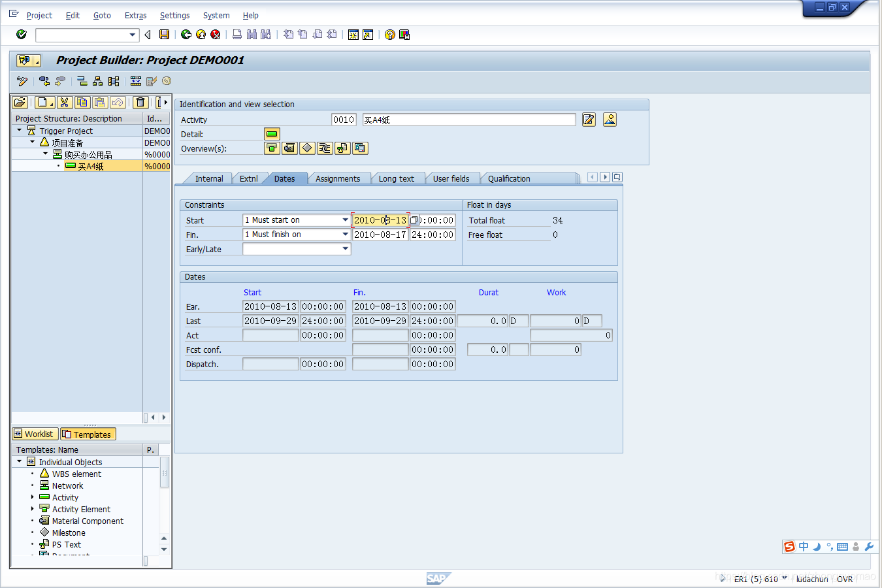Click the Delete trash can icon
Image resolution: width=882 pixels, height=588 pixels.
coord(140,102)
